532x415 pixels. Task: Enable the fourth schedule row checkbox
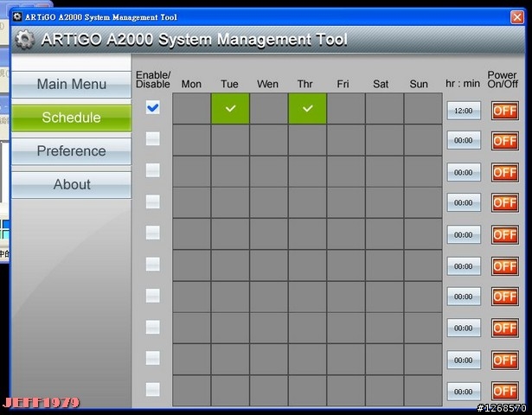pos(152,201)
